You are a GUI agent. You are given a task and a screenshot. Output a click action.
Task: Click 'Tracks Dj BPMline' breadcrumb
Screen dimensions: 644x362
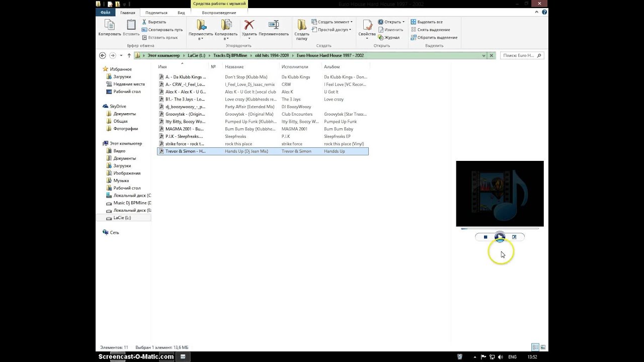pos(230,55)
